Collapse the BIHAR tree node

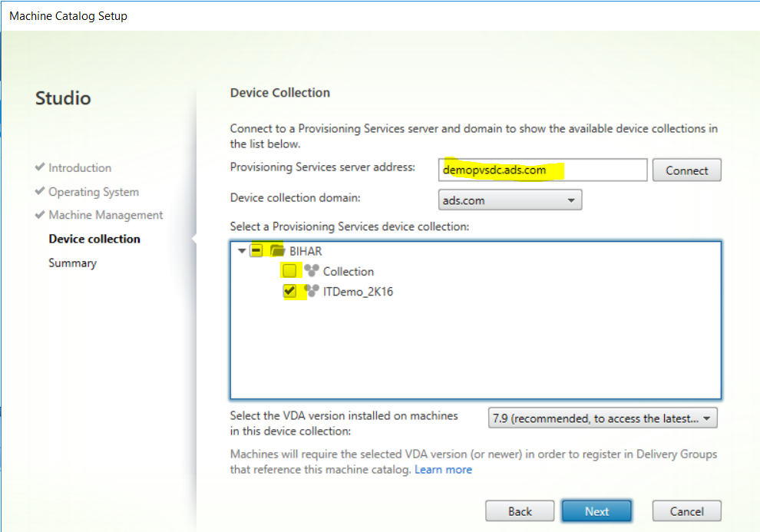coord(241,251)
